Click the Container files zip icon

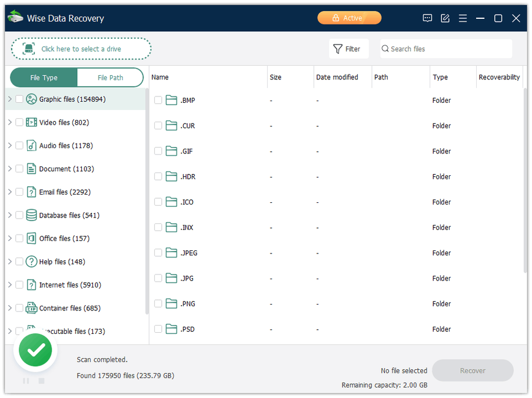click(x=31, y=308)
